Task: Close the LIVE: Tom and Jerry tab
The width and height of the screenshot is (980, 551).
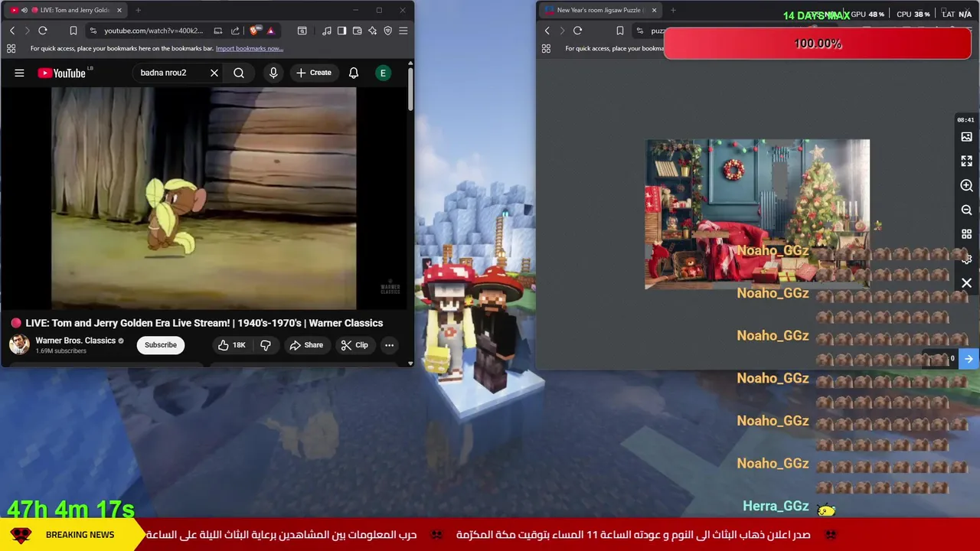Action: pos(119,10)
